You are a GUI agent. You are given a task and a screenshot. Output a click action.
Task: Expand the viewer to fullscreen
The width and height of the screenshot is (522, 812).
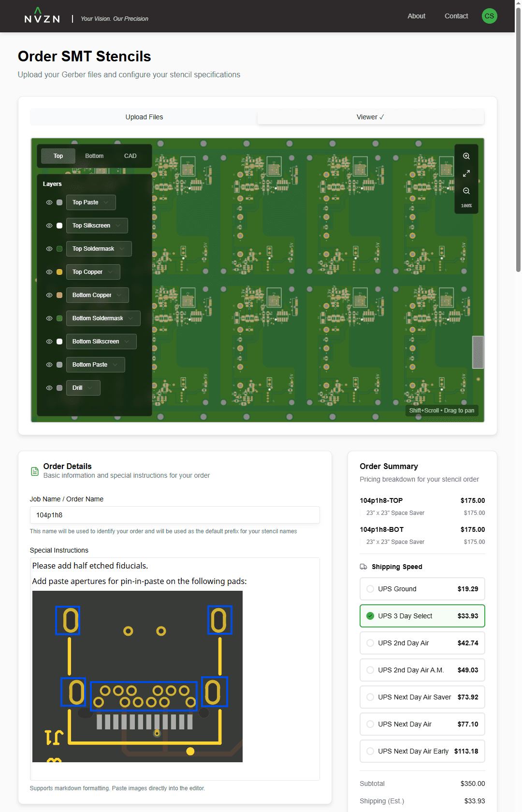[466, 173]
